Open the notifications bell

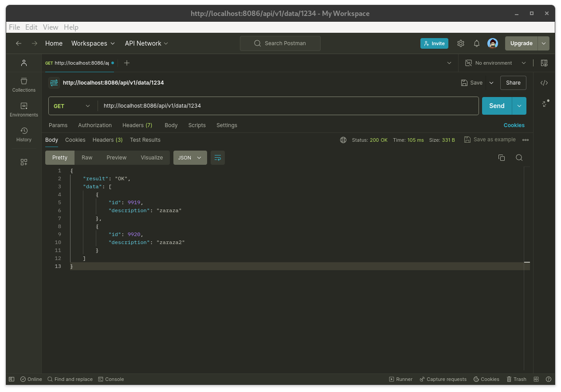coord(477,43)
